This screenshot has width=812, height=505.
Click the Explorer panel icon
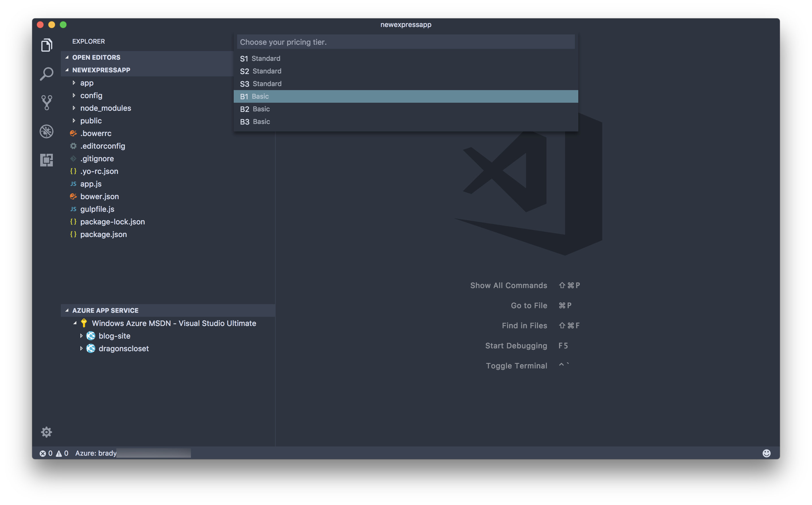47,46
